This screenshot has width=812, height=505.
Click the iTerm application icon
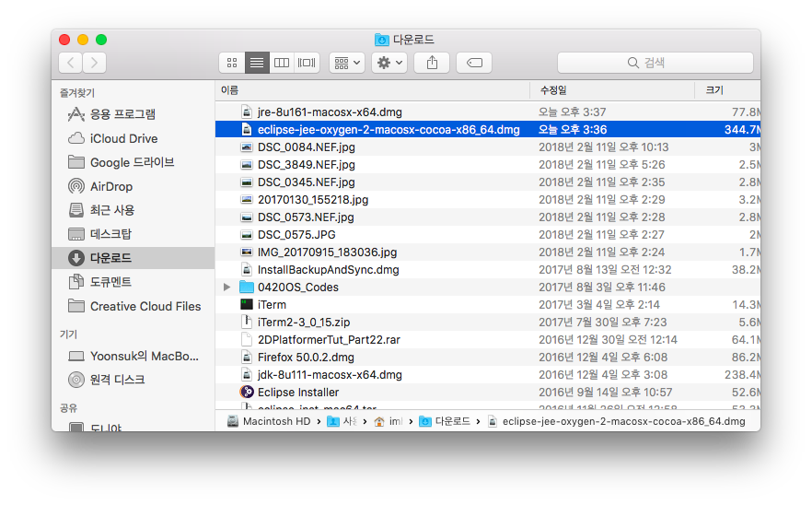tap(247, 304)
